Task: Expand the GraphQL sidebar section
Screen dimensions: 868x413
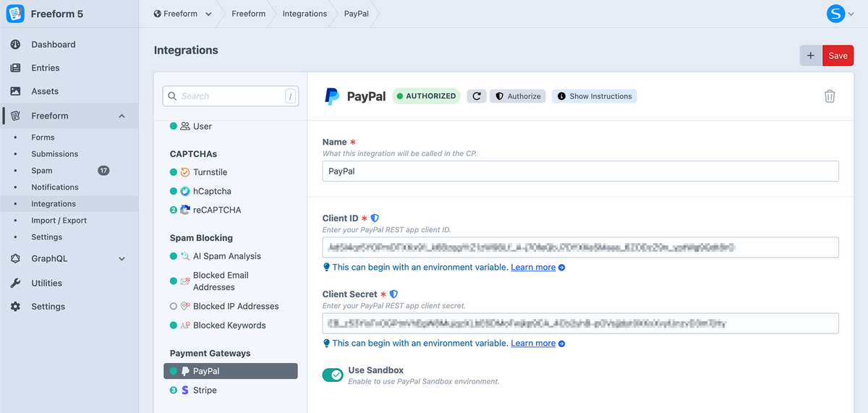Action: [x=122, y=259]
